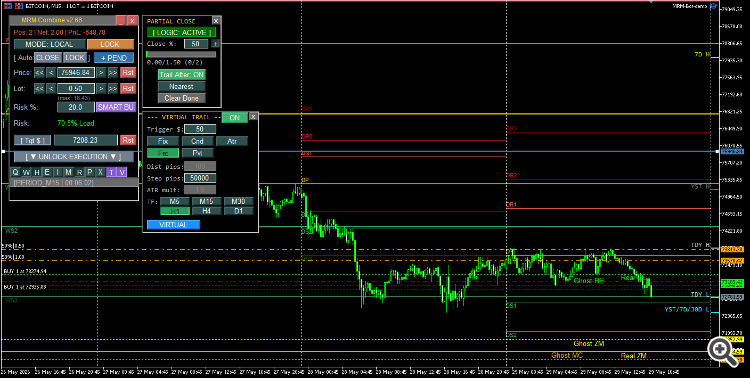This screenshot has width=750, height=378.
Task: Select the Frc trail mode
Action: [163, 153]
